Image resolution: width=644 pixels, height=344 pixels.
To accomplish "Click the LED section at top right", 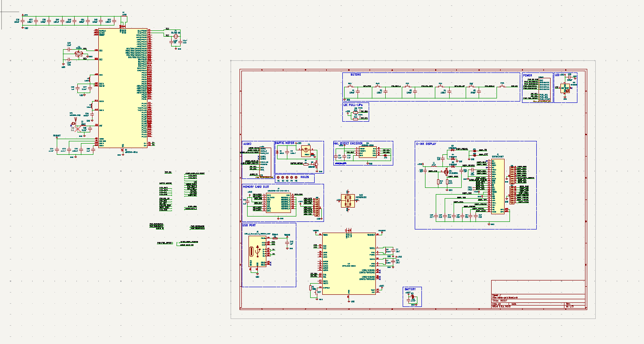I will click(x=565, y=86).
